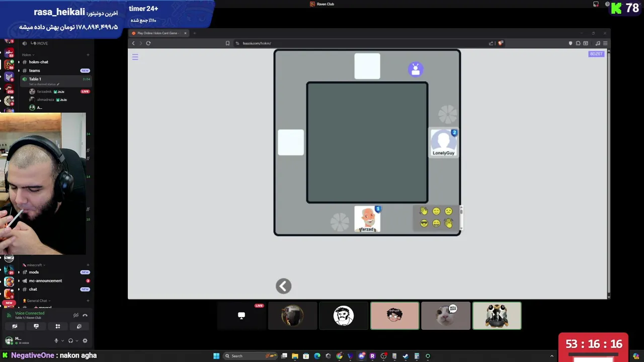Show hidden system tray icons
The height and width of the screenshot is (362, 644).
tap(552, 356)
